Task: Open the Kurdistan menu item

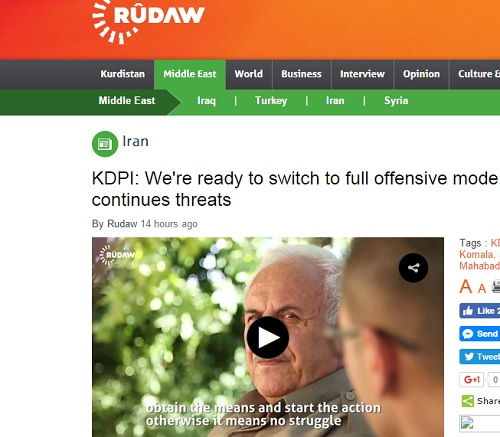Action: [123, 74]
